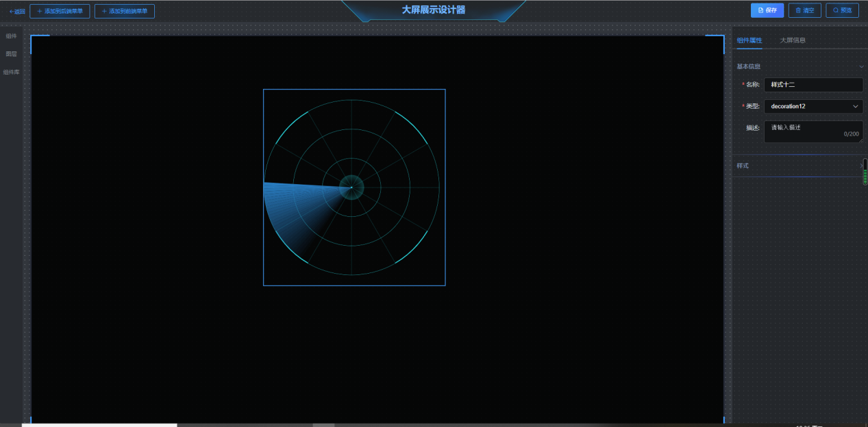Switch to the 大屏信息 tab

tap(793, 40)
